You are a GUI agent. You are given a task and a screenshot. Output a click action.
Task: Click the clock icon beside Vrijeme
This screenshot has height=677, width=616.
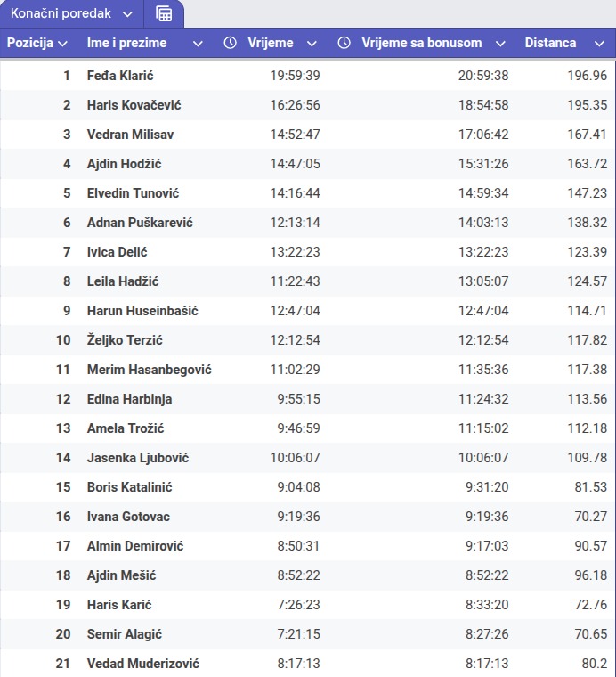[x=230, y=43]
